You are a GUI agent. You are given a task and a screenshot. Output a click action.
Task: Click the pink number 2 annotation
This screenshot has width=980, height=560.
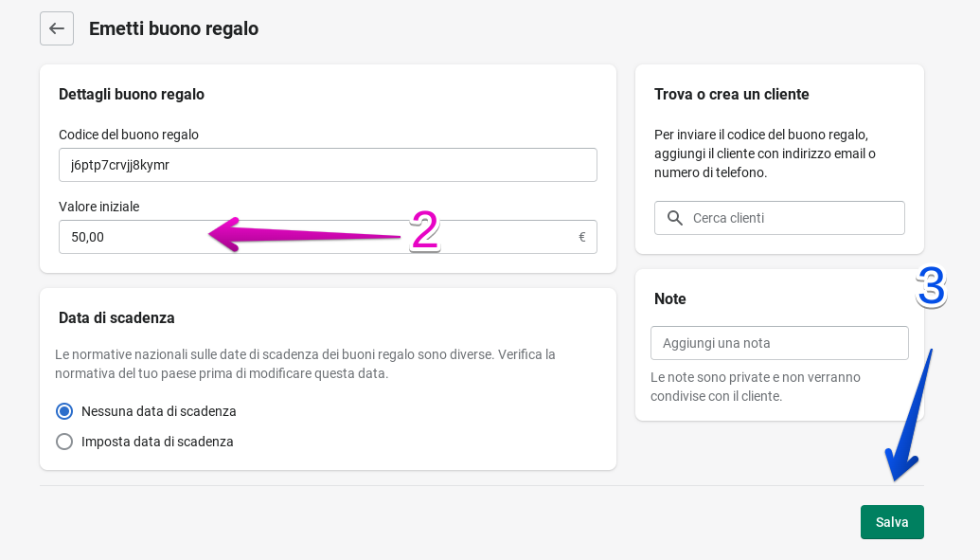pos(425,230)
